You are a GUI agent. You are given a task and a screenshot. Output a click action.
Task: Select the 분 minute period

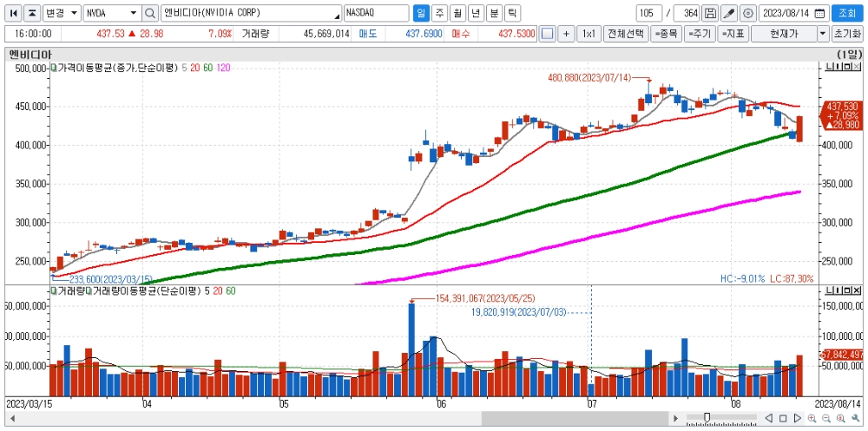click(x=494, y=13)
